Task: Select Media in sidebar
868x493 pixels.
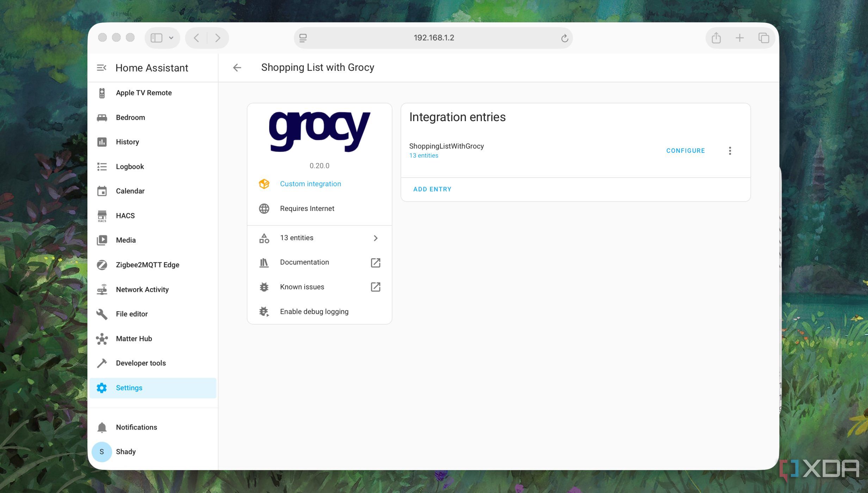Action: 153,240
